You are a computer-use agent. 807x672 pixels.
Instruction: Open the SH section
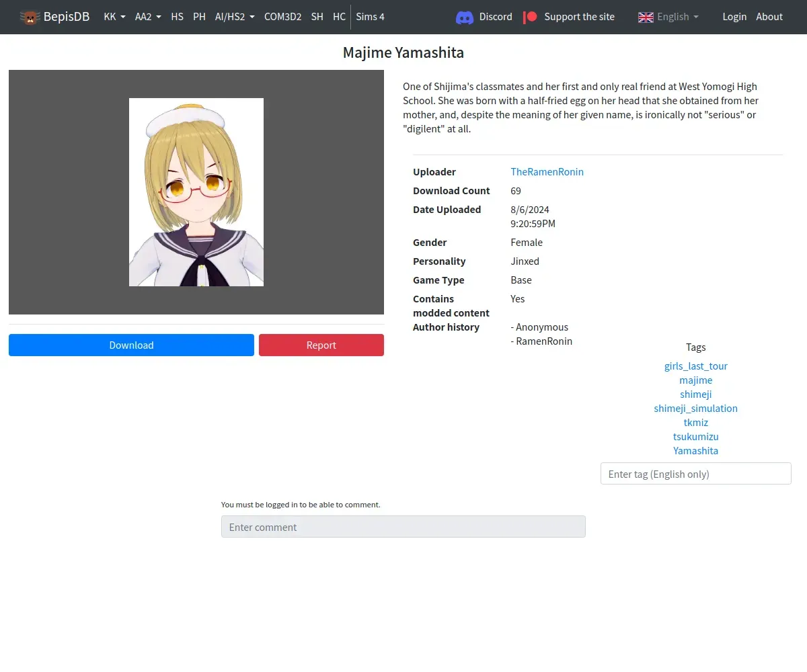click(317, 17)
